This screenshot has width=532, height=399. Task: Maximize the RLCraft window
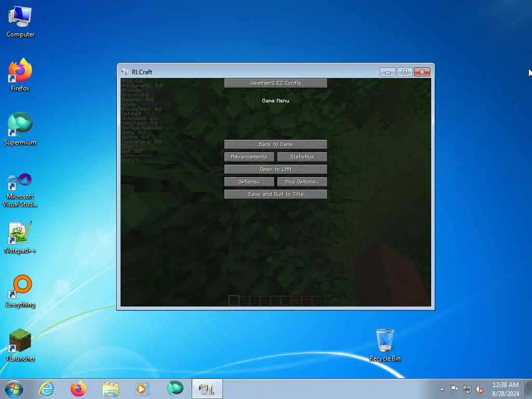point(405,72)
